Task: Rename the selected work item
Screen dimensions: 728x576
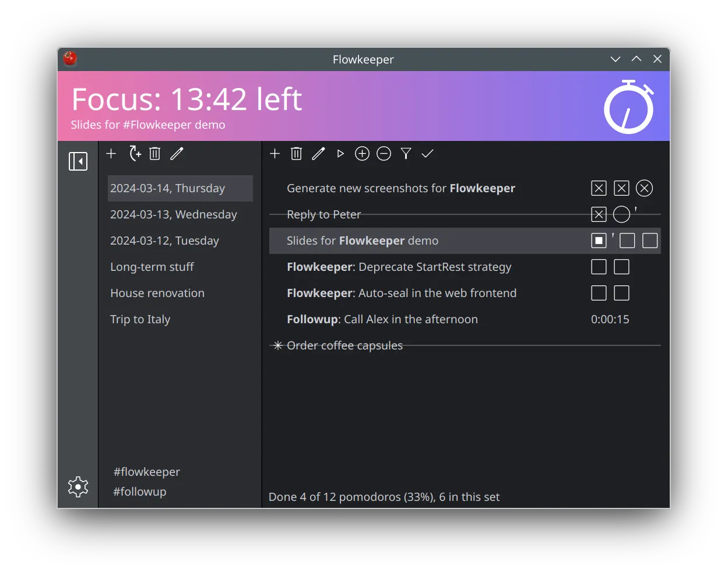Action: 318,154
